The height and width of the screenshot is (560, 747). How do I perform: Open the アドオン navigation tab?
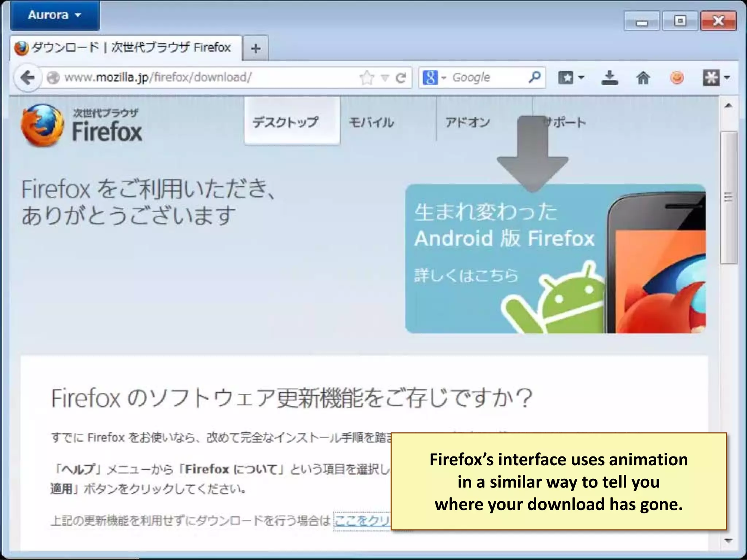[x=467, y=122]
